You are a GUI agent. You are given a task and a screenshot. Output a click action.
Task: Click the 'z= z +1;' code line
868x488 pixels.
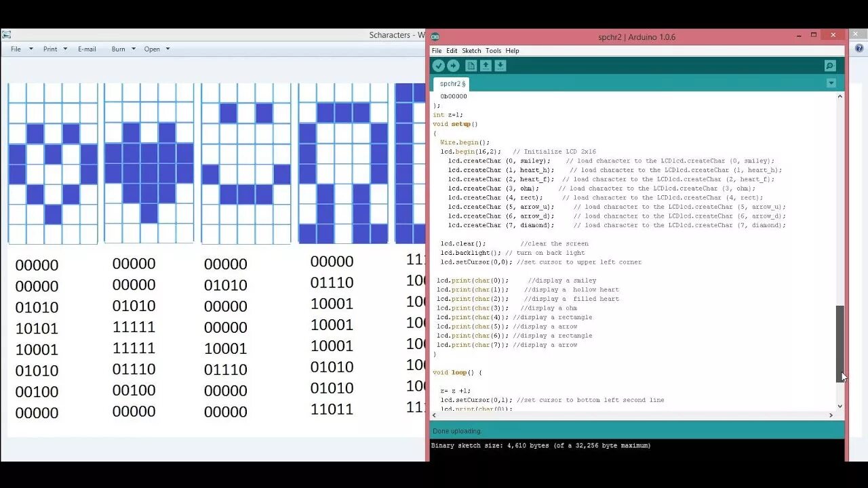[455, 391]
